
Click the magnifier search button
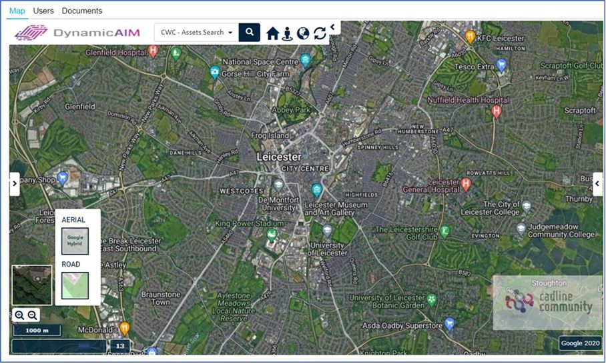click(x=250, y=33)
